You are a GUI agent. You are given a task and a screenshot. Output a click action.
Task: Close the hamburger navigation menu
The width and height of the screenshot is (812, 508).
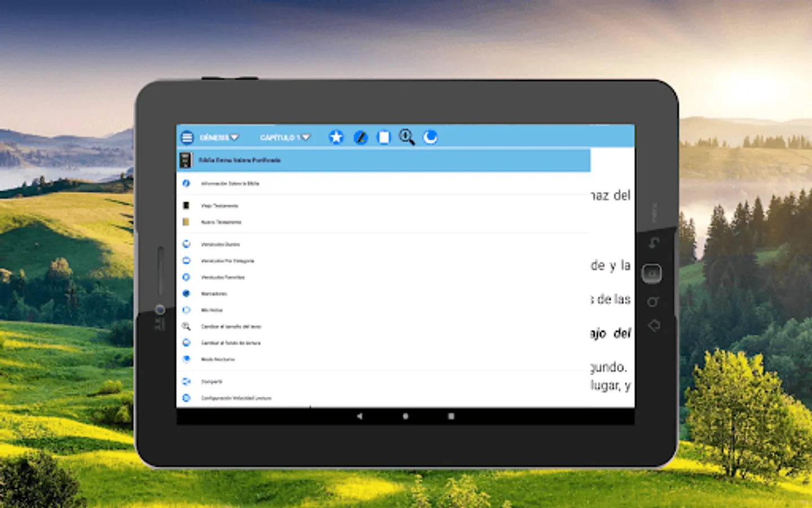pos(187,137)
